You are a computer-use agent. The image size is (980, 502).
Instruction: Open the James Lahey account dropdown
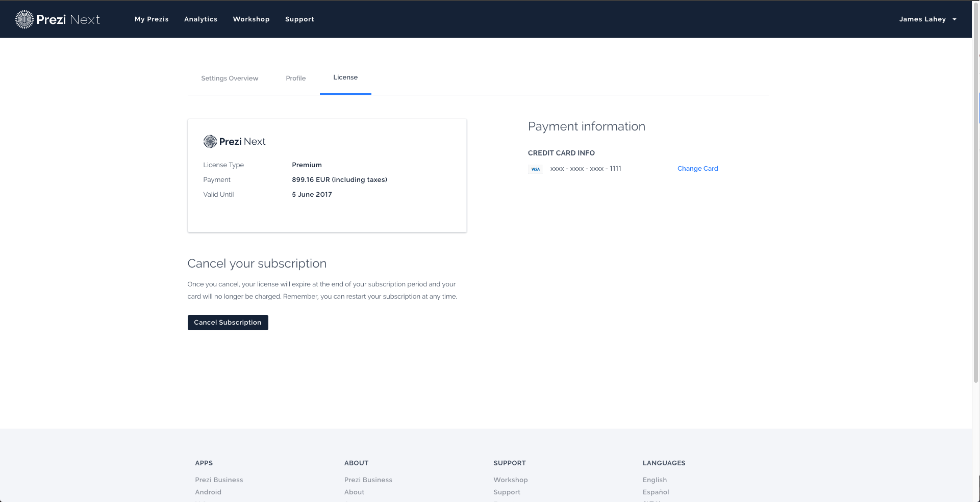927,19
